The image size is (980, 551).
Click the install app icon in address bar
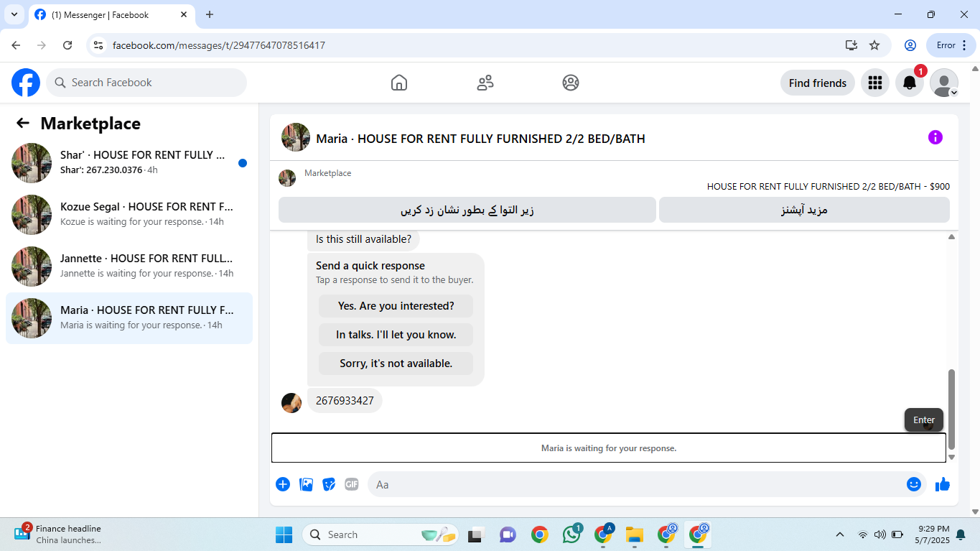(x=851, y=45)
